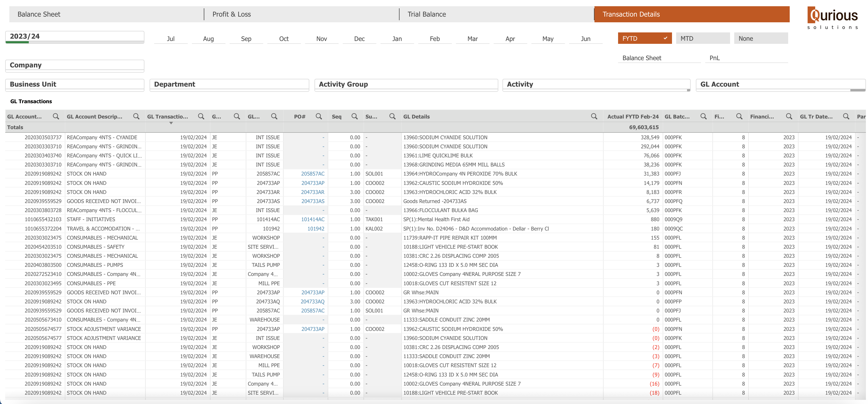Filter by PnL account type
Viewport: 868px width, 404px height.
coord(746,58)
